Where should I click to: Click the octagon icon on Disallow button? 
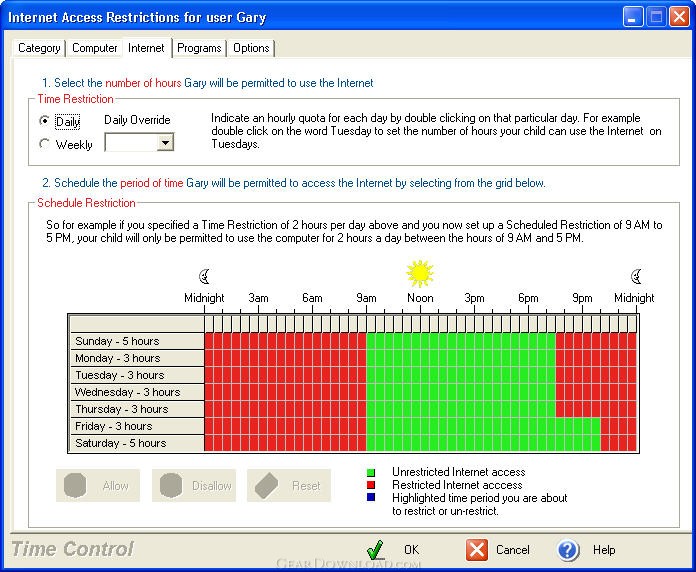point(171,485)
